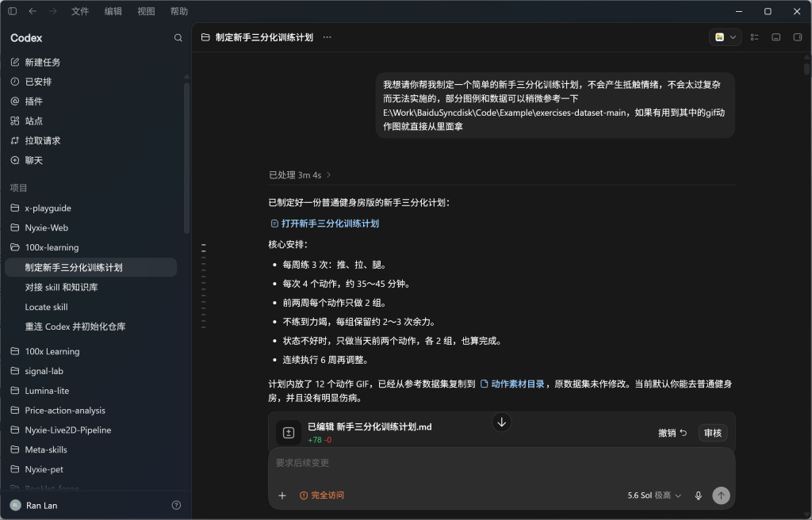Click the 项目 section heading
This screenshot has width=812, height=520.
coord(19,188)
